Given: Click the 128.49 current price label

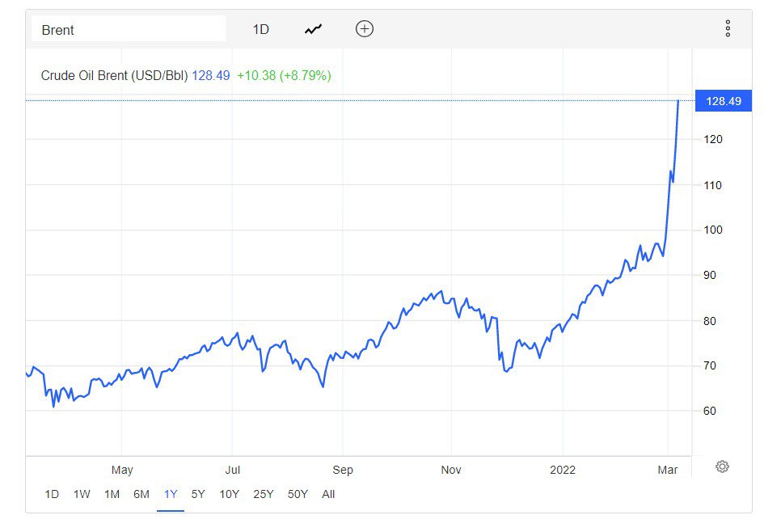Looking at the screenshot, I should 724,101.
